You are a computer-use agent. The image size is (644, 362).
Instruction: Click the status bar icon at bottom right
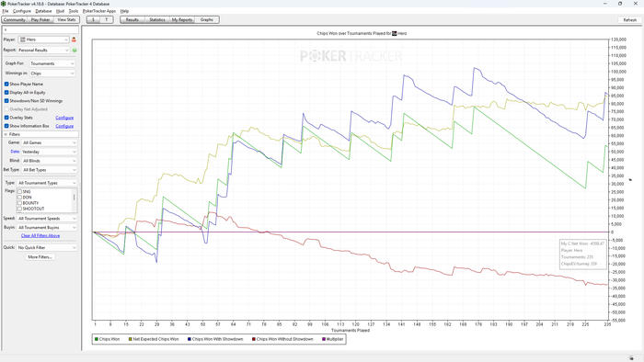pos(631,358)
